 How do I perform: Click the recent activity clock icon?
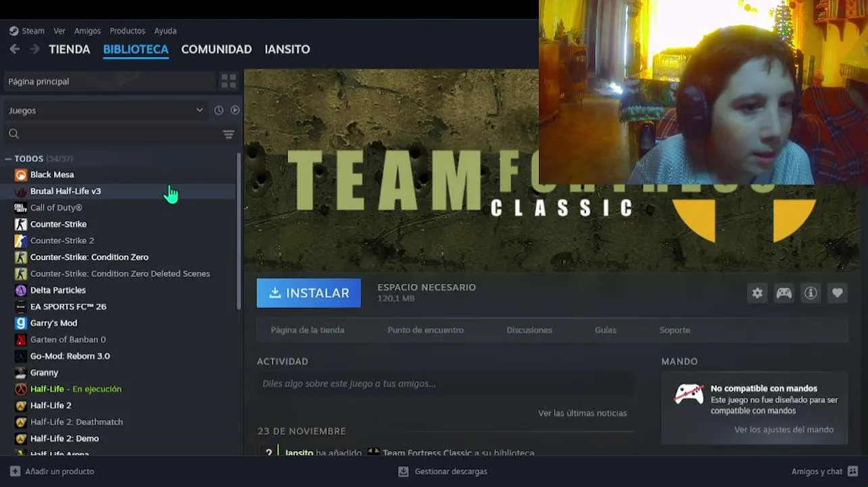pos(219,110)
